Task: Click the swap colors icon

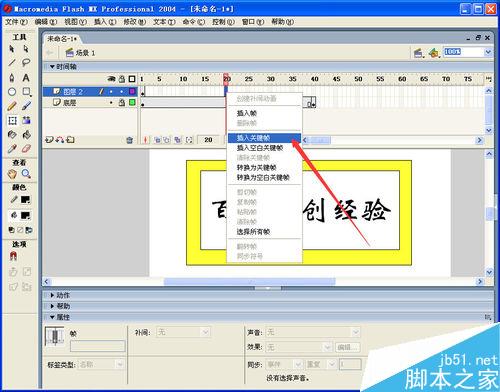Action: pyautogui.click(x=29, y=230)
